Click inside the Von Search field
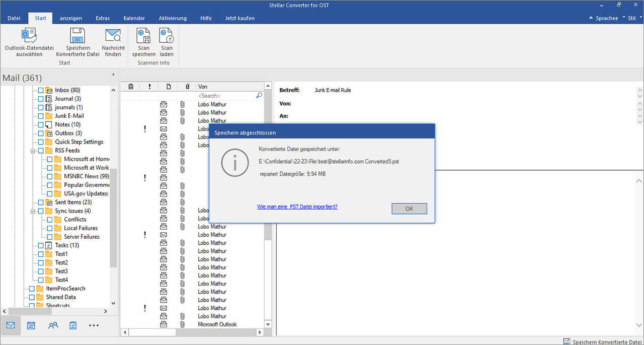 (226, 95)
